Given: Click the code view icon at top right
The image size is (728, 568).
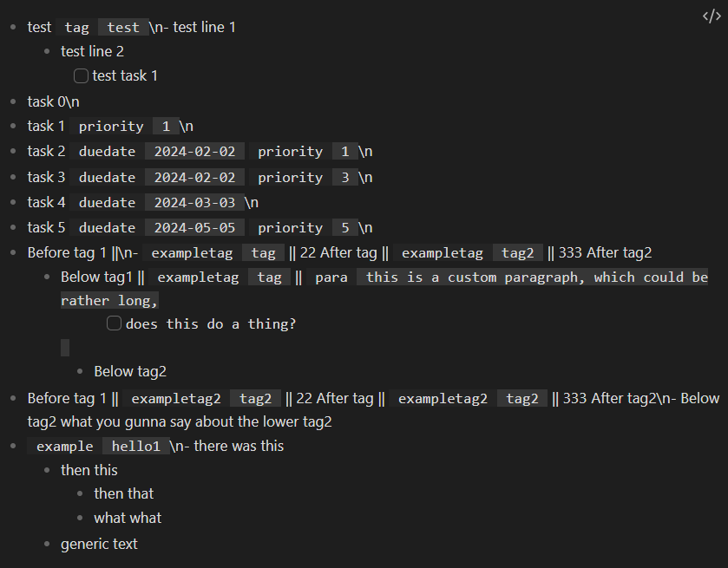Looking at the screenshot, I should 712,16.
